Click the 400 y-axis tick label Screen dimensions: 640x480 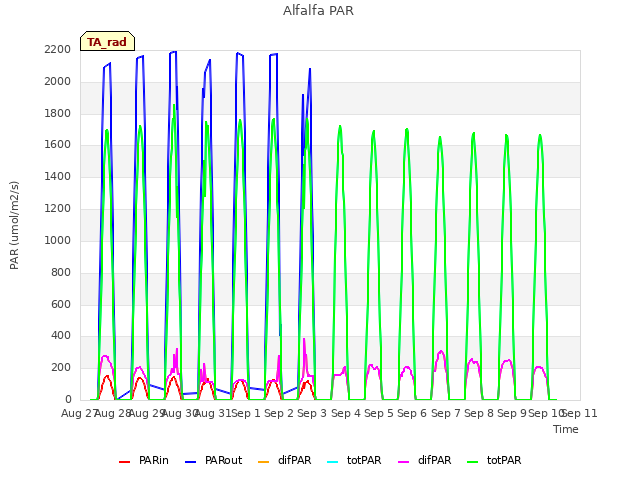coord(61,336)
